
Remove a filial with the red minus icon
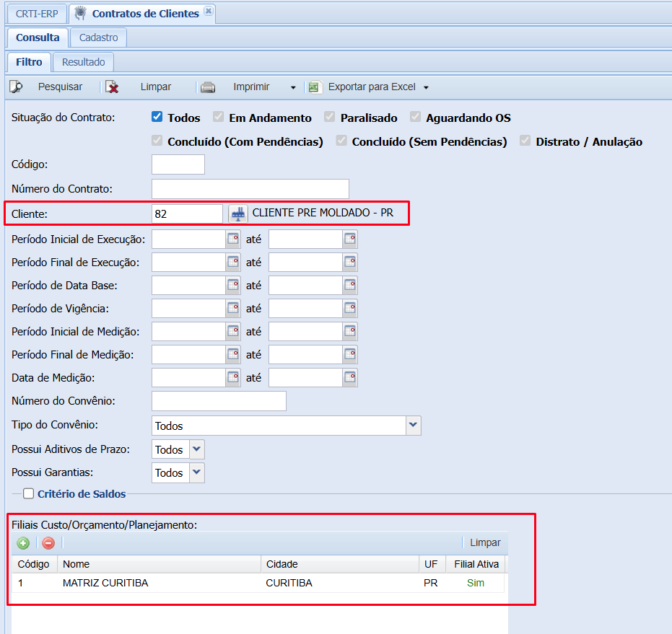point(48,543)
